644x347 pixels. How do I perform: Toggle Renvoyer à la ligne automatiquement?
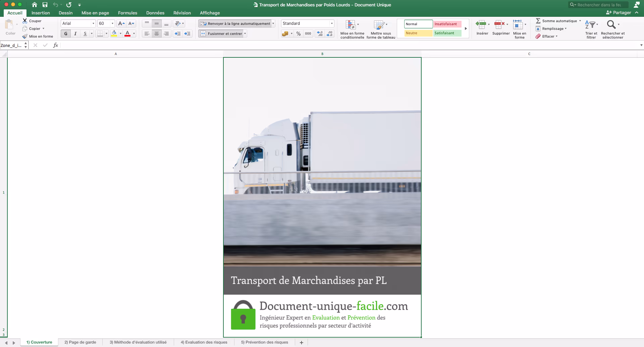pyautogui.click(x=235, y=23)
